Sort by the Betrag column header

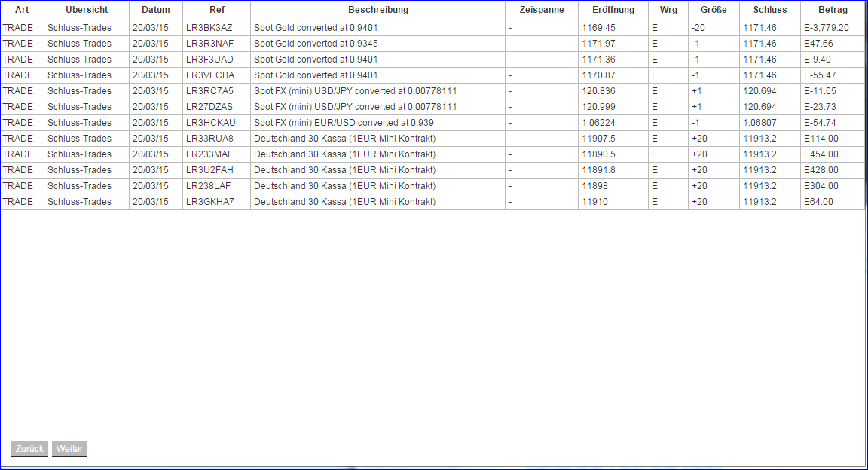pyautogui.click(x=832, y=10)
